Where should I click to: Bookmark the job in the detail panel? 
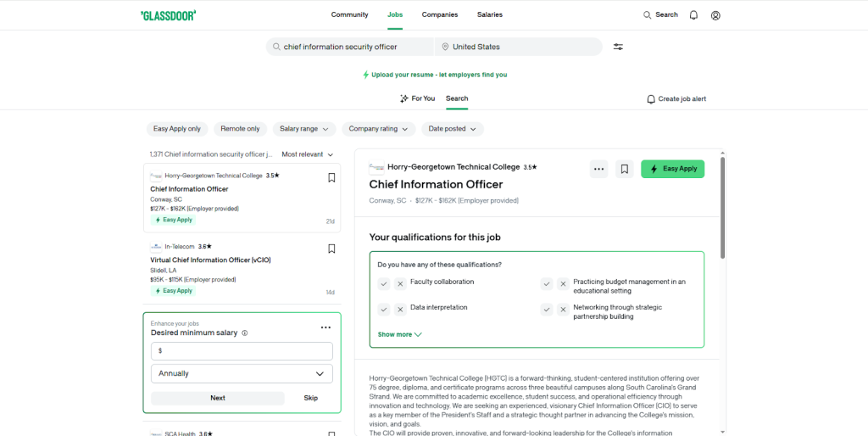[x=625, y=169]
